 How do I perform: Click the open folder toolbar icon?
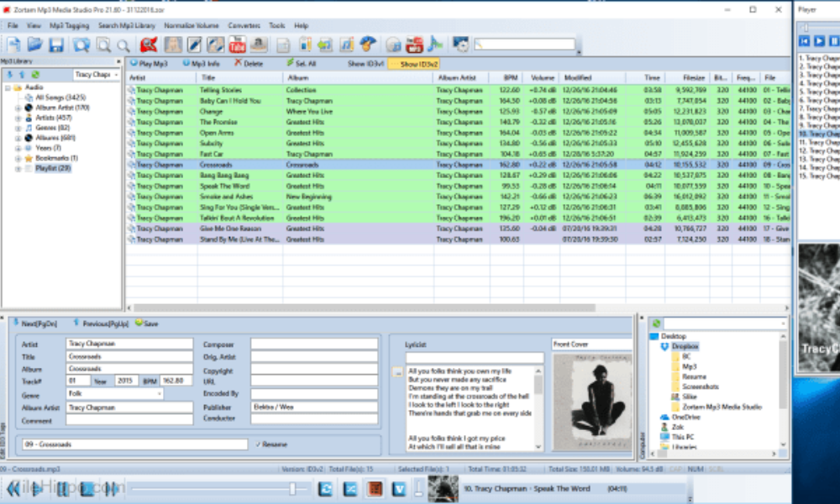34,45
